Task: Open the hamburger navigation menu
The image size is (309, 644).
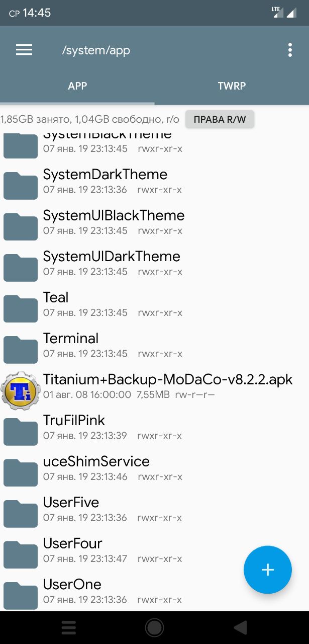Action: (x=24, y=50)
